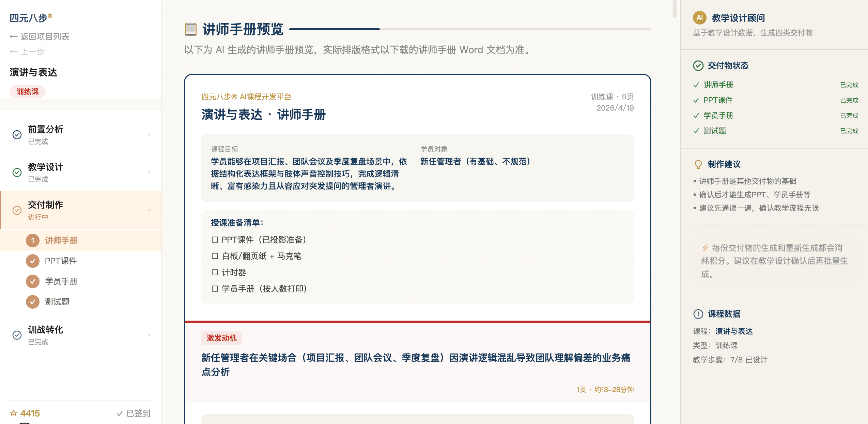This screenshot has width=868, height=424.
Task: Click 返回项目列表 link
Action: pyautogui.click(x=40, y=36)
